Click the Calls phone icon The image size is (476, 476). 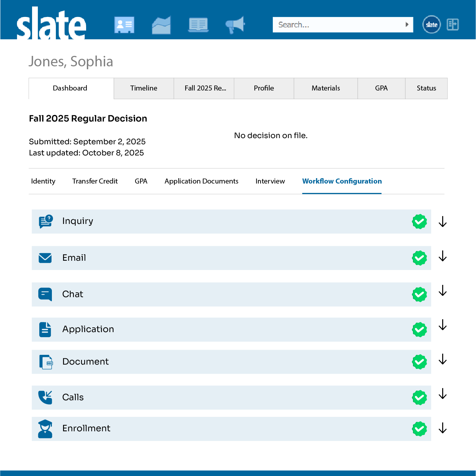coord(45,397)
